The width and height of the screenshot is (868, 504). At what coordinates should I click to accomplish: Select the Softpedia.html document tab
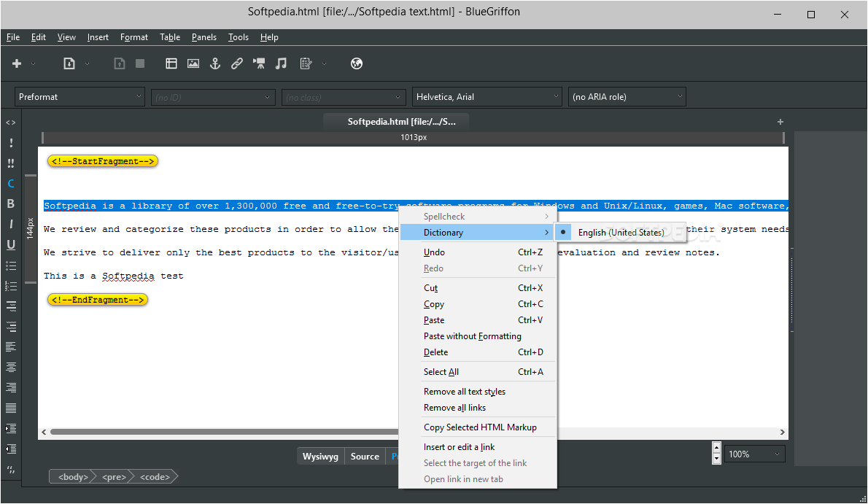[x=396, y=122]
